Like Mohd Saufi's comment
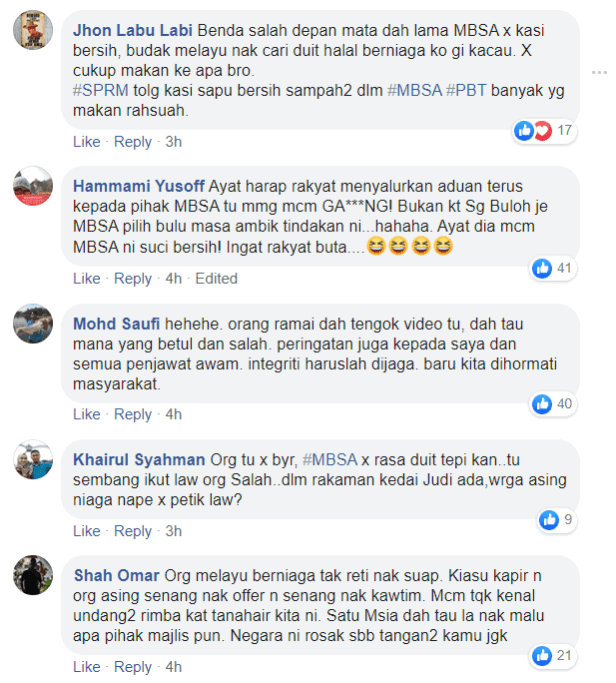 tap(87, 414)
